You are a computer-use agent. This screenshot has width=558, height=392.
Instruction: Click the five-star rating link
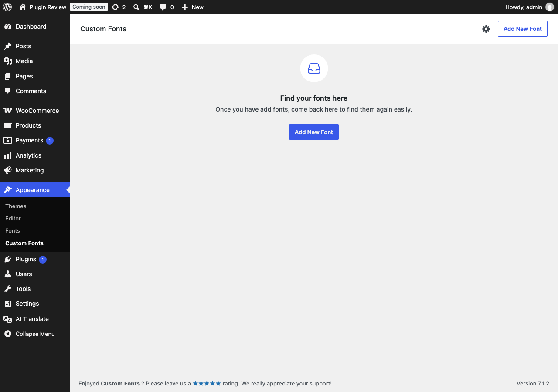(207, 383)
